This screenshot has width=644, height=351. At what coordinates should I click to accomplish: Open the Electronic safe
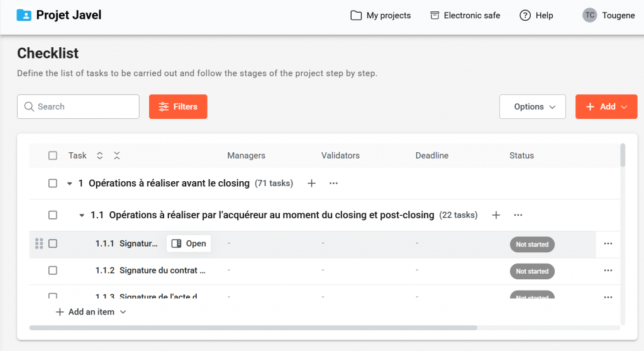click(465, 16)
